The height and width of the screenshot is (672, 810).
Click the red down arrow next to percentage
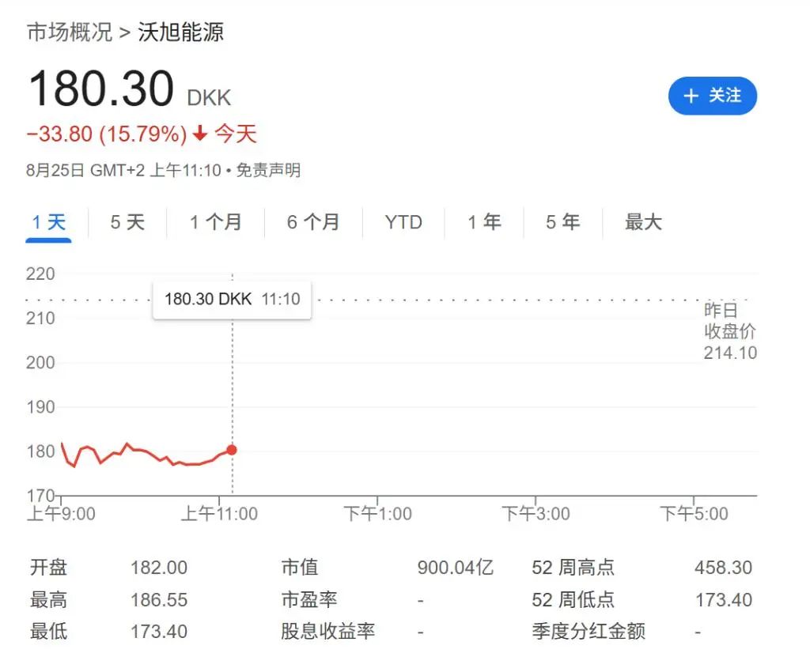(200, 134)
